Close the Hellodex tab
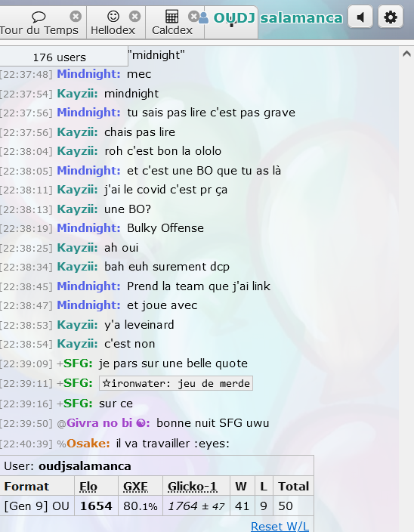 coord(134,16)
